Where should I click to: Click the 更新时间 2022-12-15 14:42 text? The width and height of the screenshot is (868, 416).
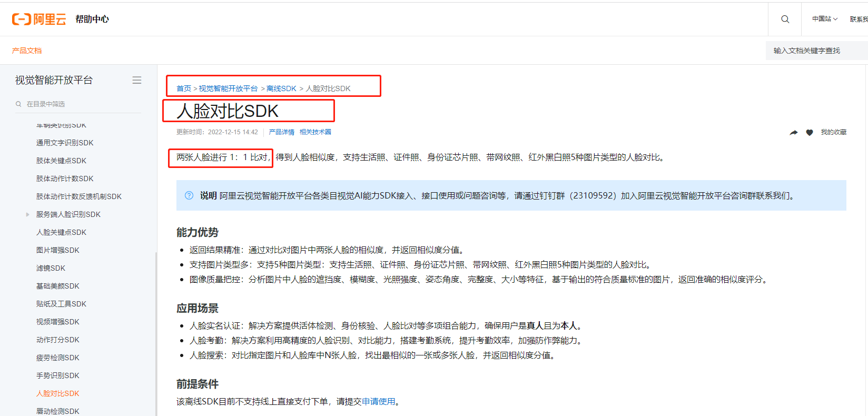pos(217,132)
